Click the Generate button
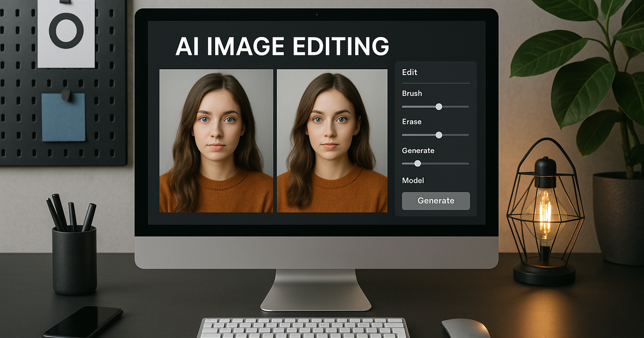This screenshot has height=338, width=644. point(436,201)
